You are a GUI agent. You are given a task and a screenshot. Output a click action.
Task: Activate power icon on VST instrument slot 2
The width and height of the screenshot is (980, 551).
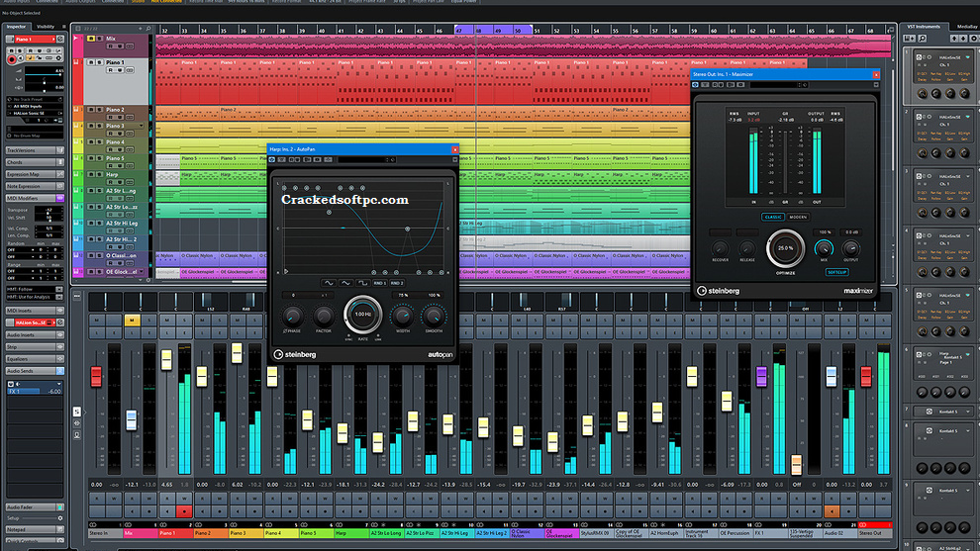(x=918, y=116)
